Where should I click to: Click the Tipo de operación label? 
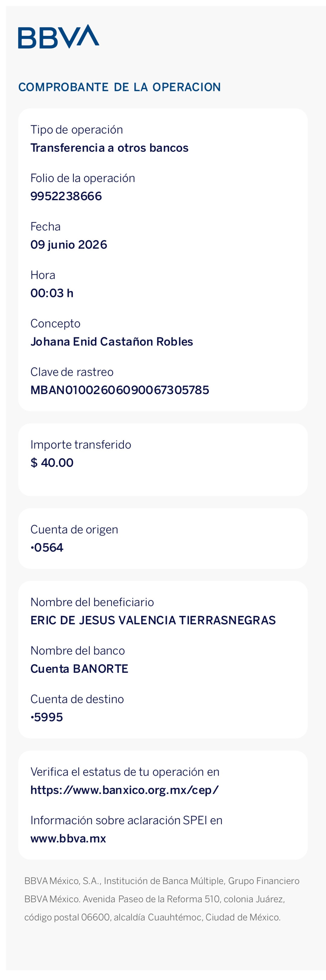(77, 130)
